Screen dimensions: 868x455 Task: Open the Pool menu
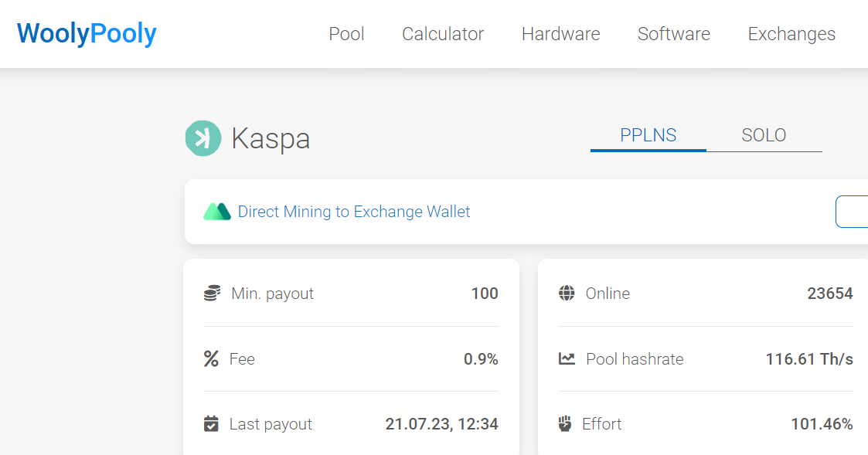[x=346, y=34]
